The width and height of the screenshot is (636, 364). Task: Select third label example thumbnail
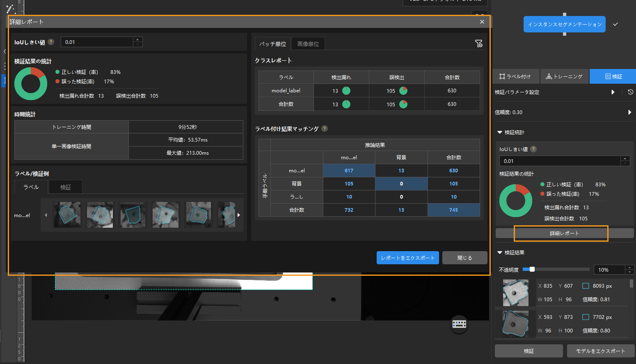click(x=133, y=215)
